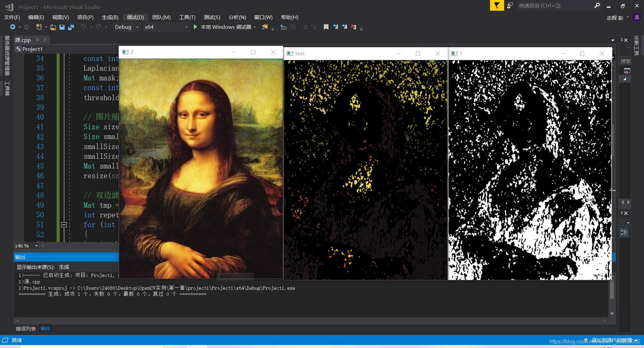The image size is (644, 348).
Task: Click the Undo toolbar icon
Action: coord(84,27)
